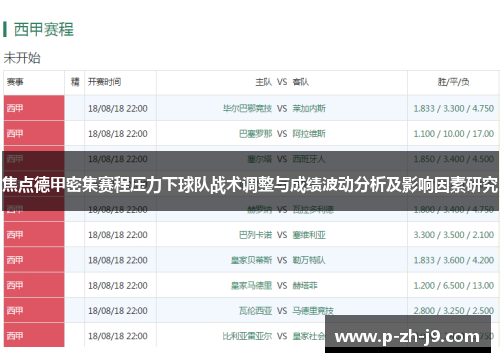Select draw odds 3.300 in 毕尔巴鄂竞技 row

(x=453, y=109)
